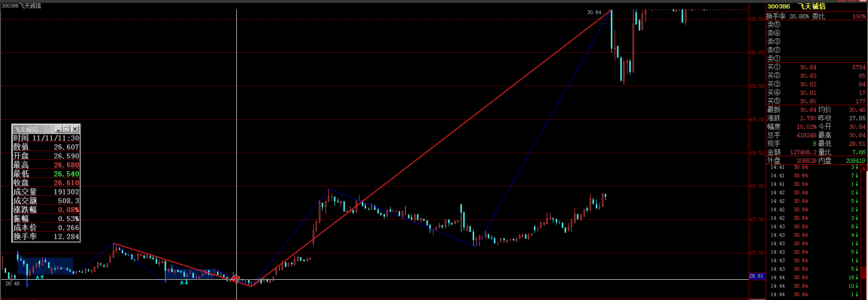Image resolution: width=868 pixels, height=300 pixels.
Task: Click the 外盘 208829 value
Action: [806, 161]
